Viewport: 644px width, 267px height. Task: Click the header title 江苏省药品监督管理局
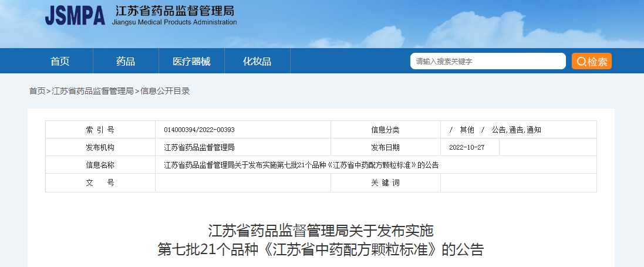coord(175,11)
